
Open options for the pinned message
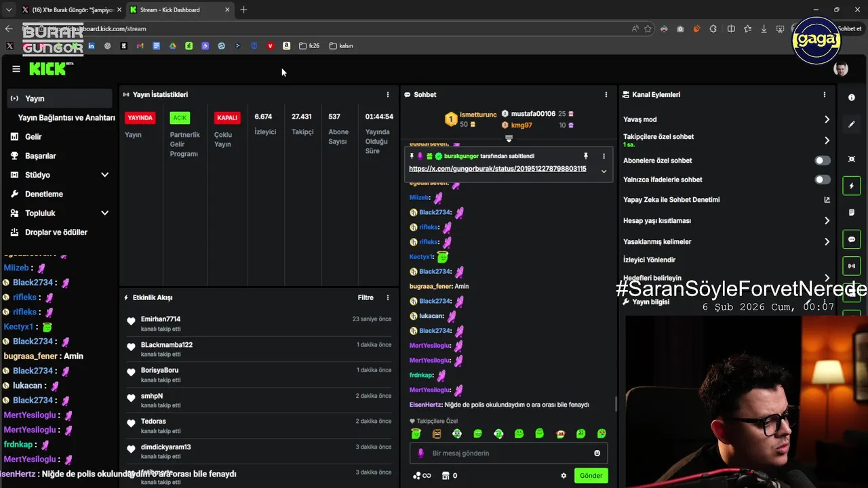pyautogui.click(x=604, y=156)
